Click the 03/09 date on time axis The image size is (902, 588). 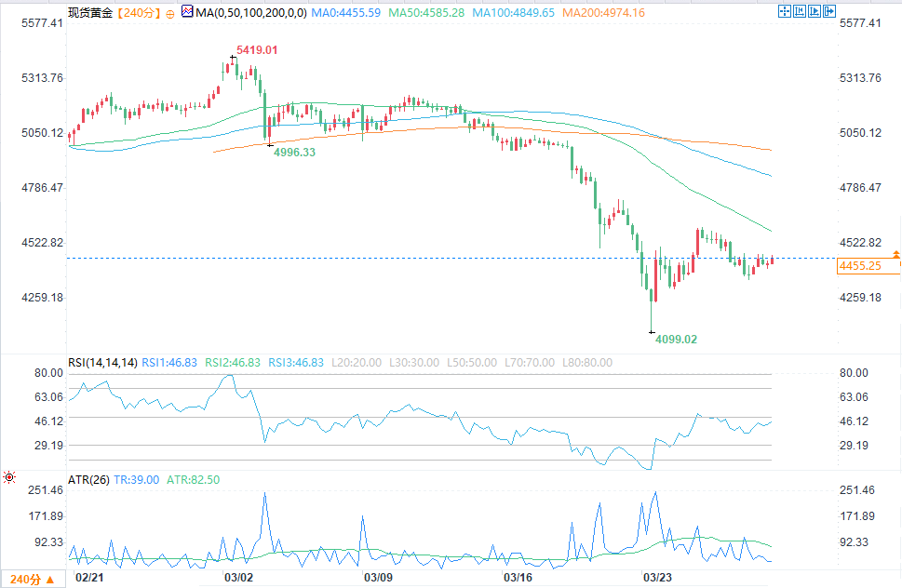pyautogui.click(x=378, y=577)
